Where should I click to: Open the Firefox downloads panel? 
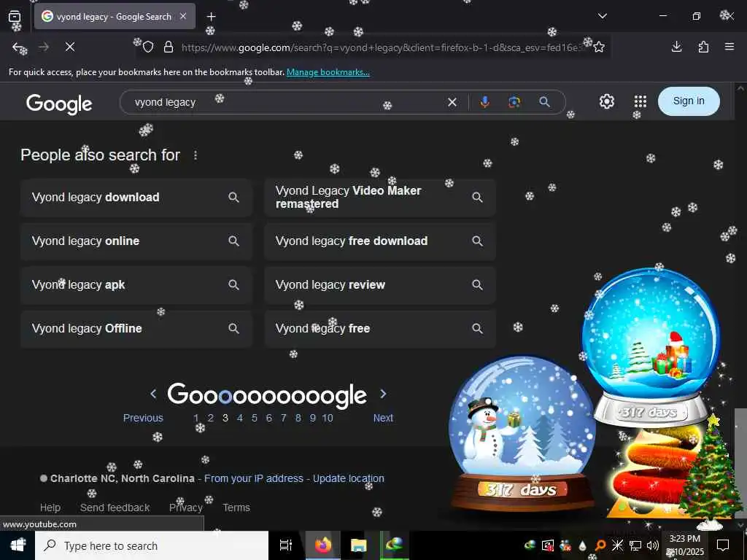[676, 47]
